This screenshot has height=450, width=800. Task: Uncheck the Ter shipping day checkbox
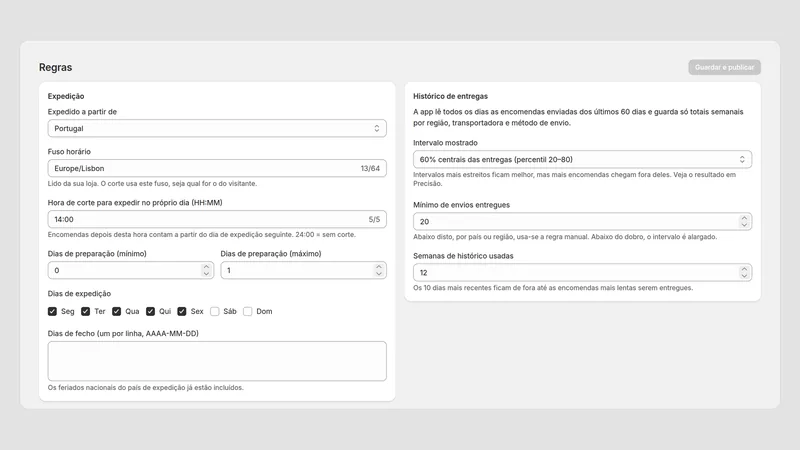pyautogui.click(x=85, y=311)
